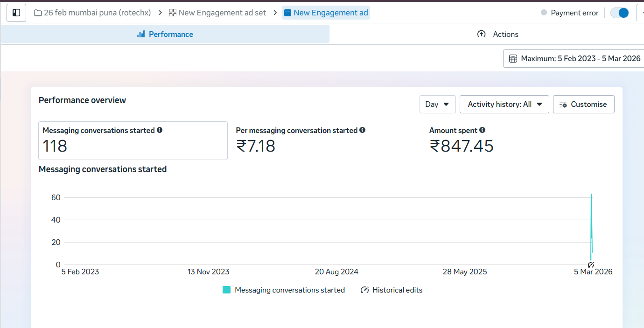This screenshot has width=644, height=328.
Task: Click the Payment error grey status dot
Action: [544, 13]
